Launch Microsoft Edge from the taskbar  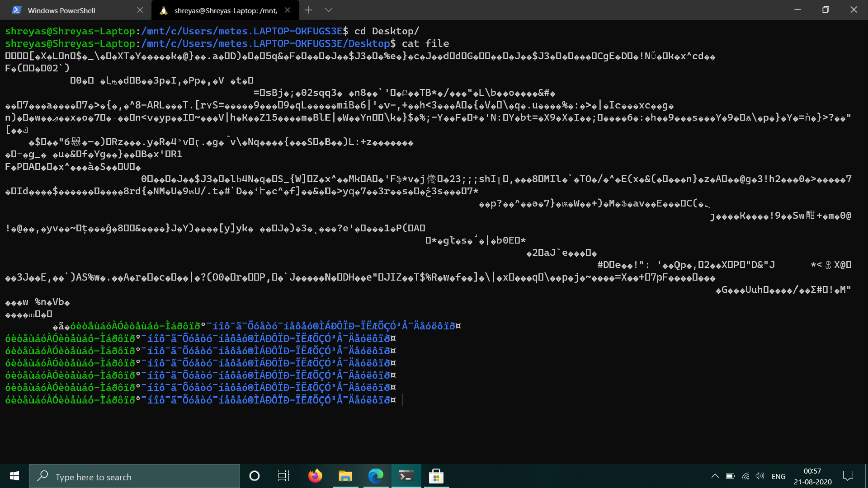pos(376,476)
